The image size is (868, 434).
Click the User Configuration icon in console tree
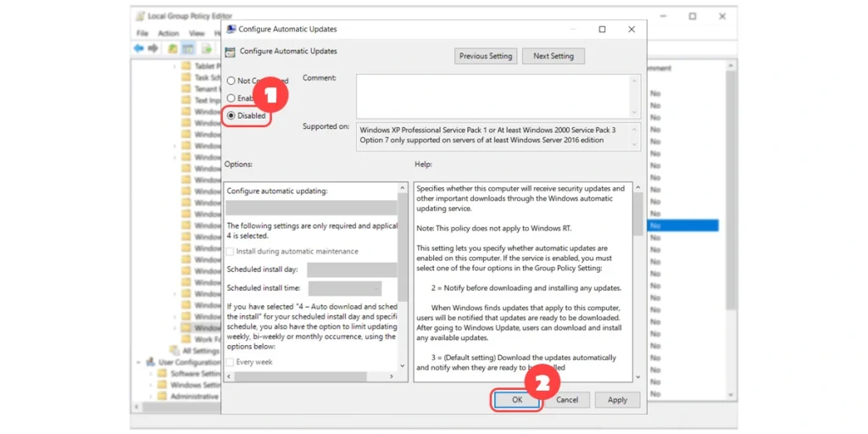pos(150,362)
